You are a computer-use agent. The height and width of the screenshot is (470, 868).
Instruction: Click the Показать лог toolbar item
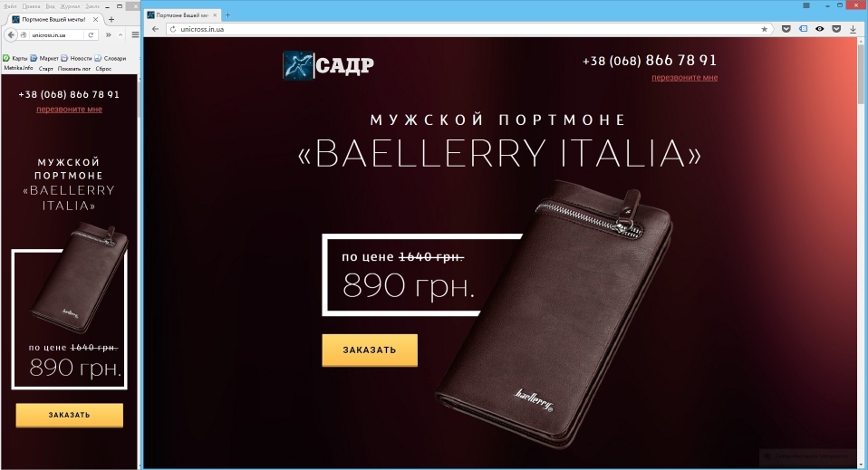tap(73, 69)
